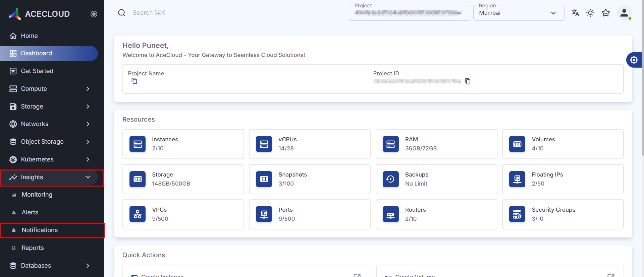Click the search magnifier icon

[x=122, y=13]
